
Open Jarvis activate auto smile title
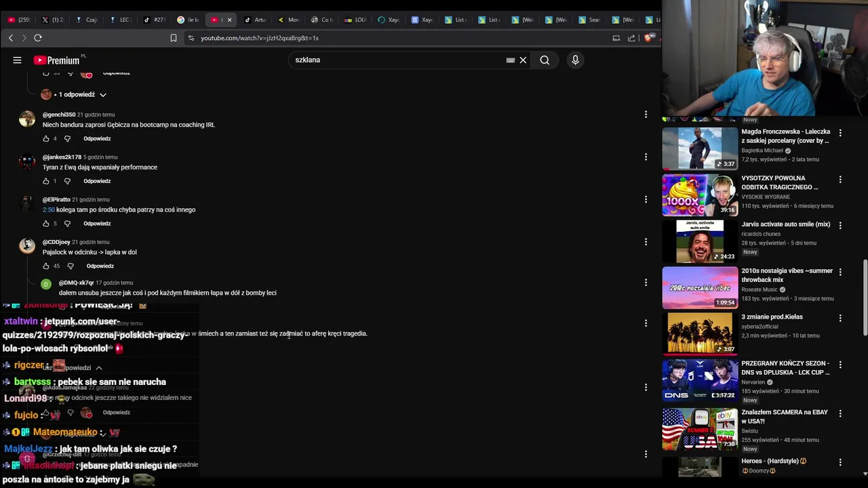click(785, 224)
